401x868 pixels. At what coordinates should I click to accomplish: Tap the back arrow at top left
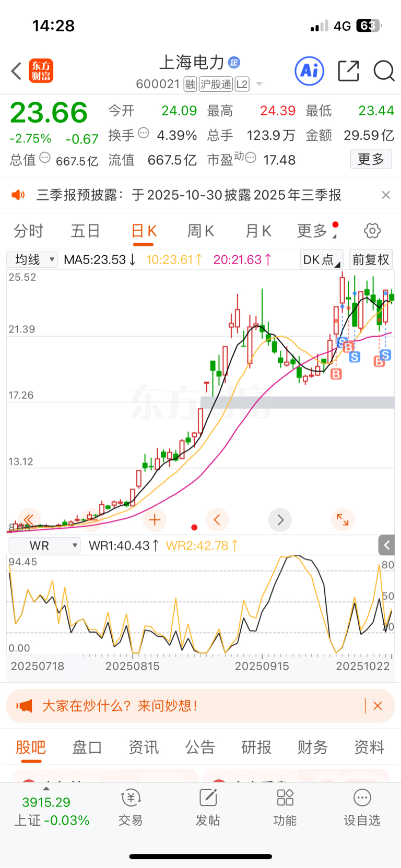coord(16,71)
